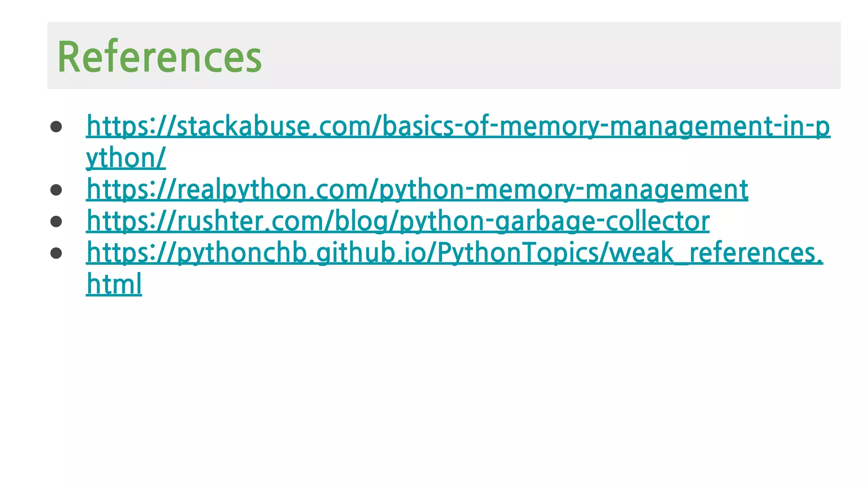Click the wrapped "ython/" link continuation
868x488 pixels.
click(126, 158)
